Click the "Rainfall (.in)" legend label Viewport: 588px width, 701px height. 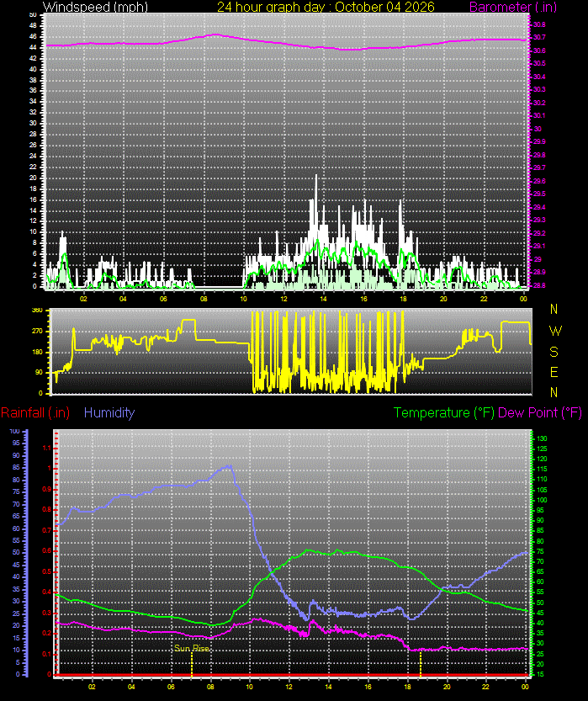click(35, 412)
